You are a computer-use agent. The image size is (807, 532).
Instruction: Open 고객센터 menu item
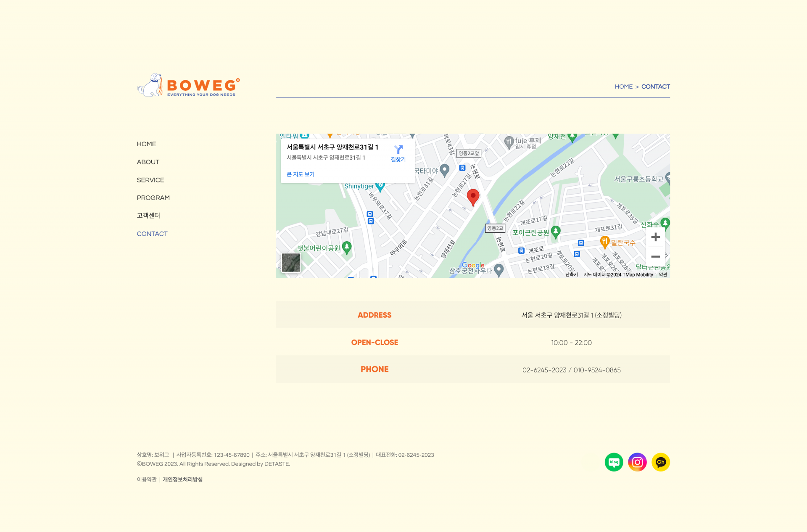[148, 216]
